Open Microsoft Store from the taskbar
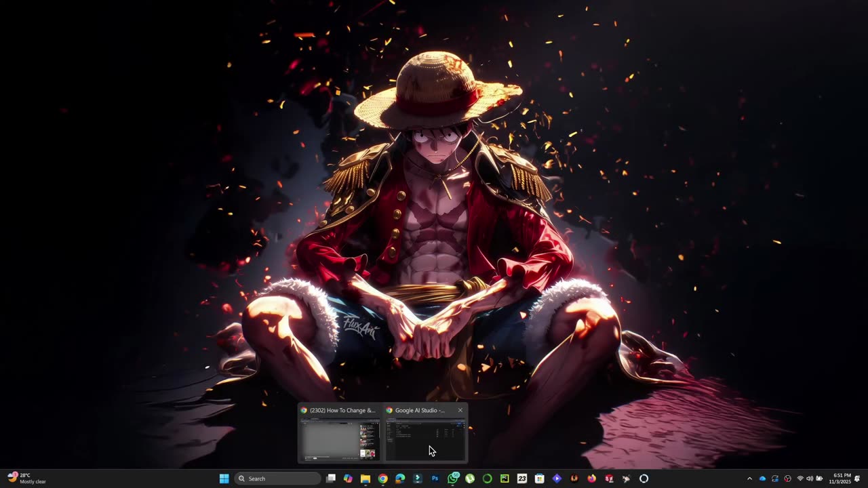Screen dimensions: 868x488 539,479
